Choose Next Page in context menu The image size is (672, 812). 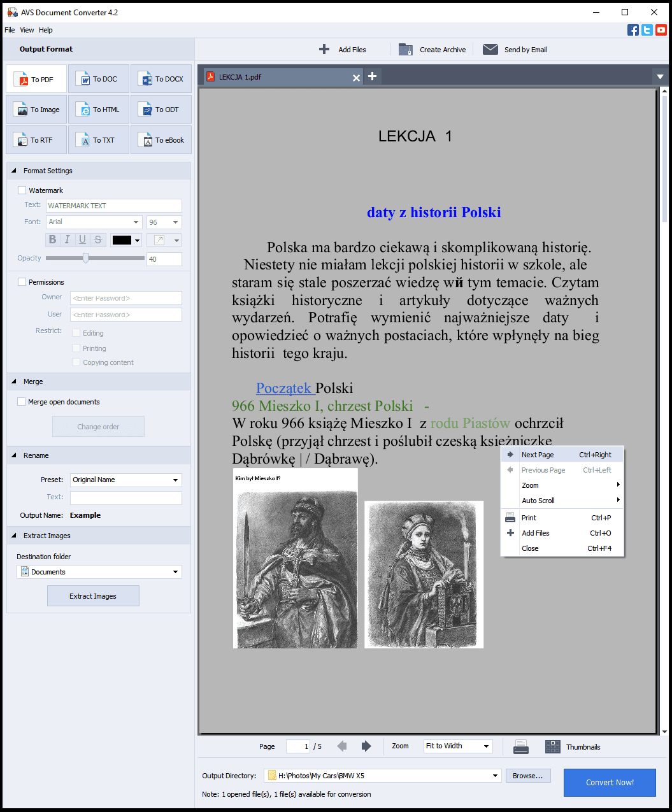pyautogui.click(x=562, y=455)
